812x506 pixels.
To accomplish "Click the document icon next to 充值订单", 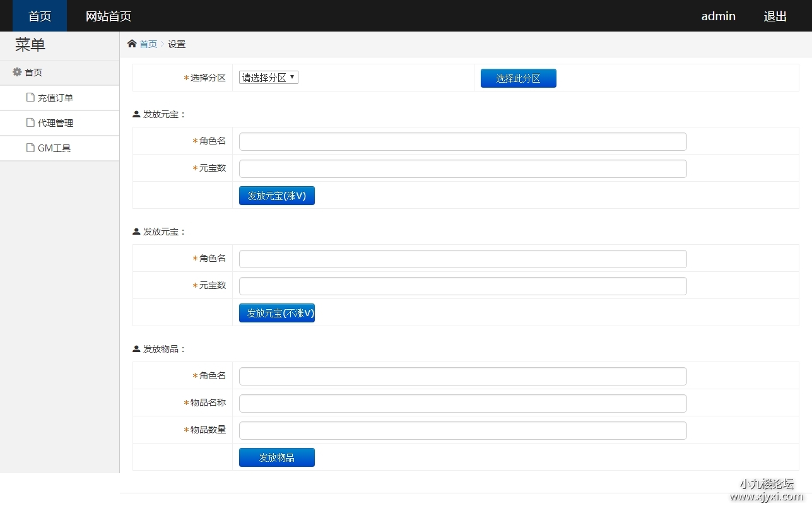I will tap(30, 97).
